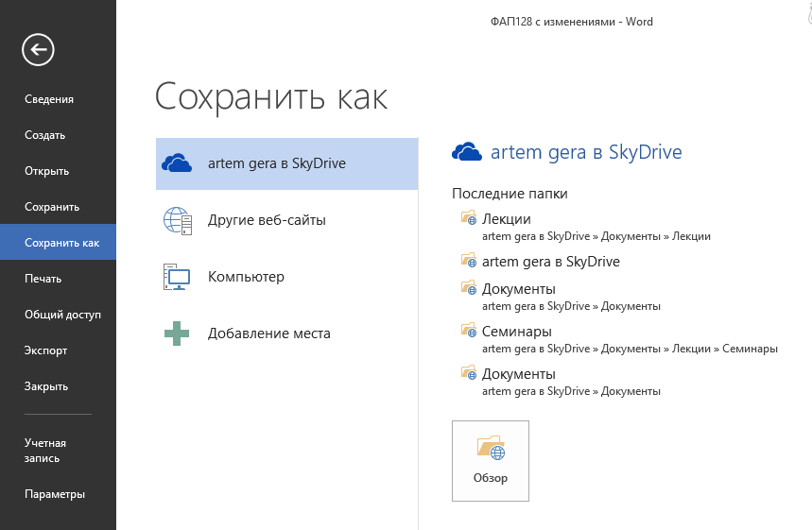Choose Открыть from the sidebar
This screenshot has width=812, height=530.
coord(46,171)
